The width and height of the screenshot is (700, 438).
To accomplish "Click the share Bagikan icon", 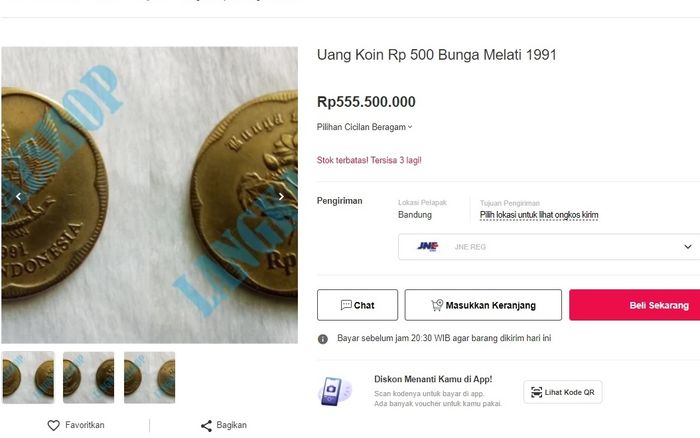I will pos(207,425).
